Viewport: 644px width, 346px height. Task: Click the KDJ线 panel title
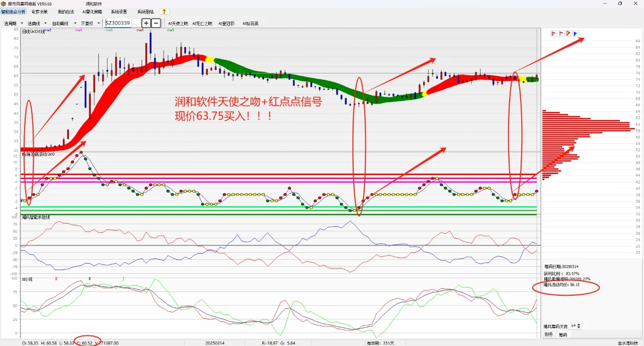coord(27,278)
